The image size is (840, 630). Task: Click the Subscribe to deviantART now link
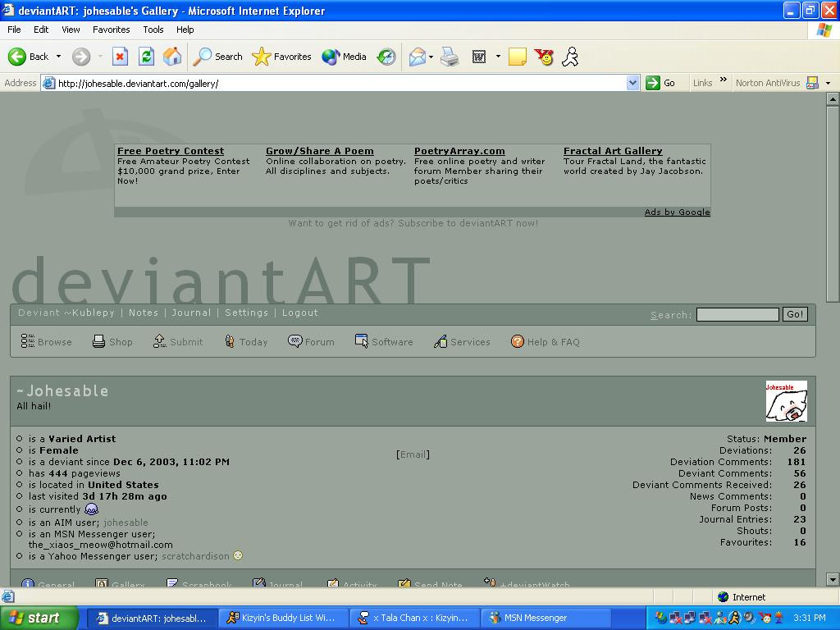468,223
